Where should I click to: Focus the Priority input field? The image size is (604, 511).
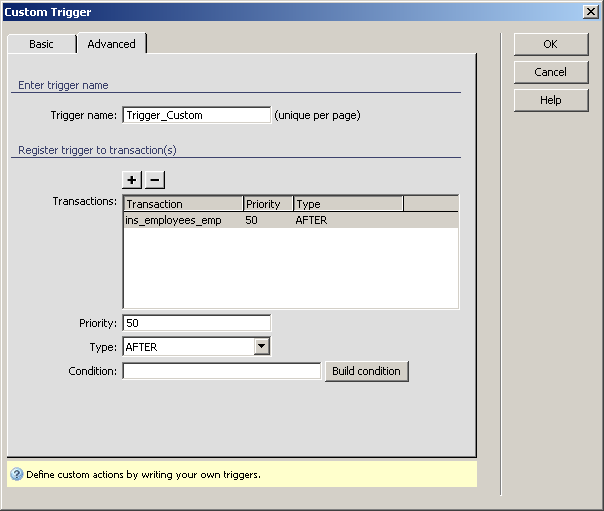pyautogui.click(x=196, y=323)
